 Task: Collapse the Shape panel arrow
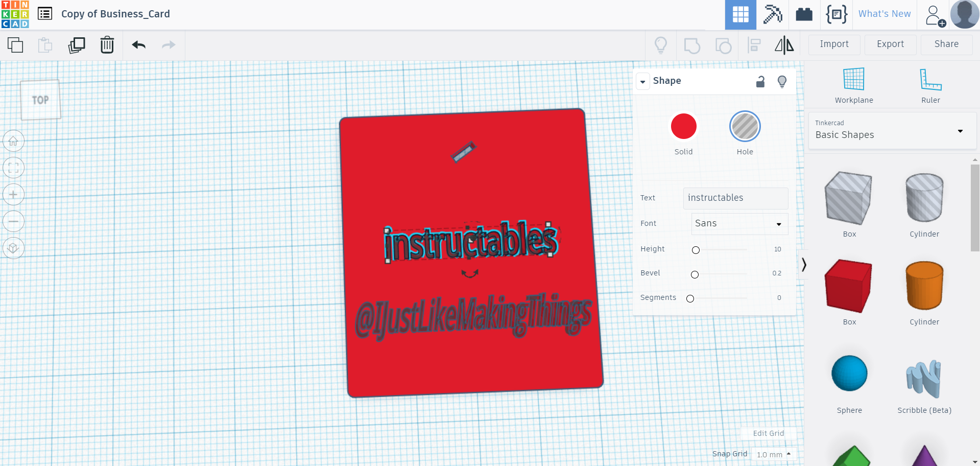(x=643, y=81)
